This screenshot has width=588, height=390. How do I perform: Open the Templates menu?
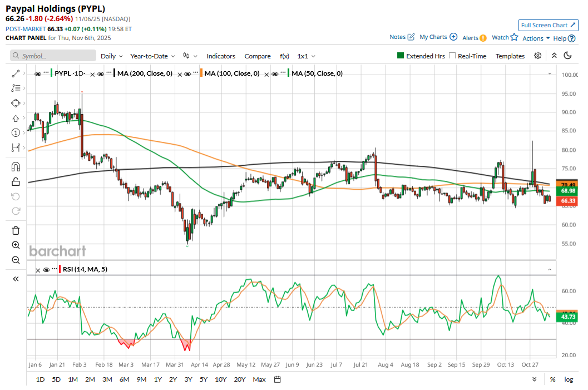tap(510, 56)
